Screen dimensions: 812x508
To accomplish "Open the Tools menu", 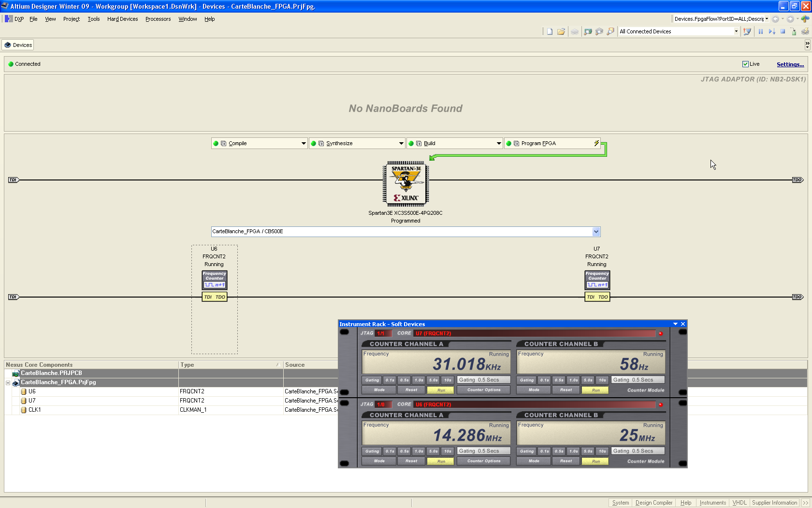I will pyautogui.click(x=94, y=19).
